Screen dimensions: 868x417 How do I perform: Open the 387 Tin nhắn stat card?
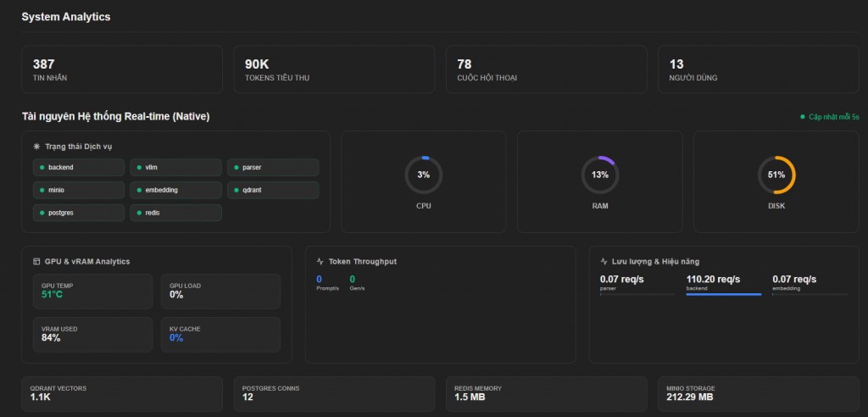(122, 69)
